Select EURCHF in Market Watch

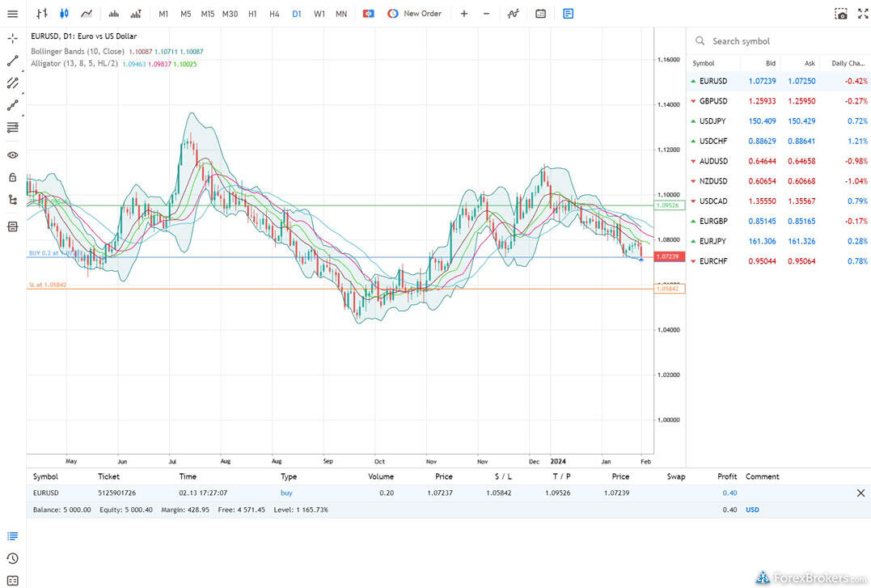(779, 261)
